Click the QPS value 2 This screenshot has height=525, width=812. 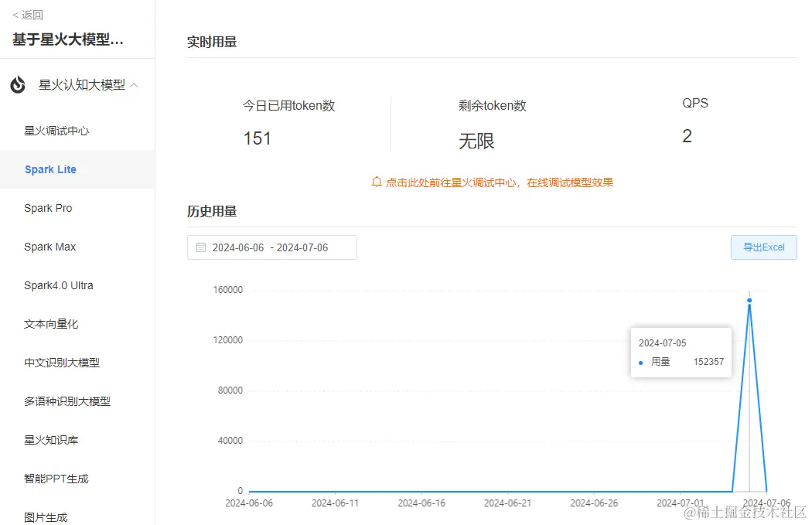(x=687, y=136)
